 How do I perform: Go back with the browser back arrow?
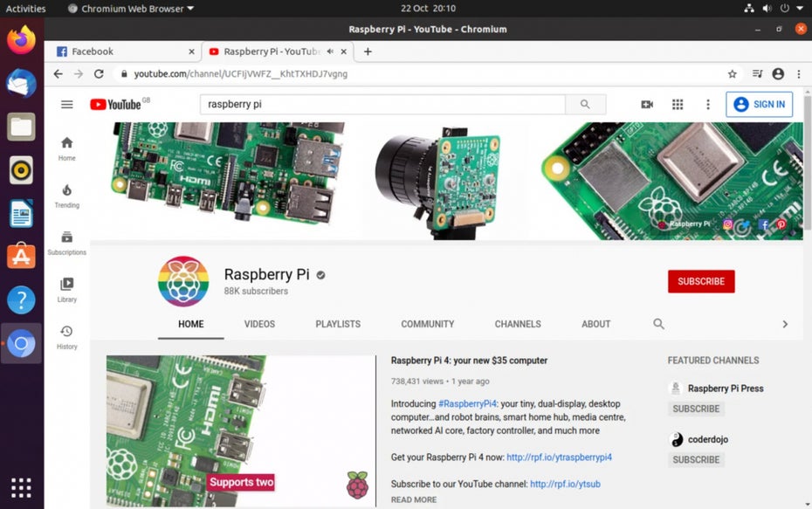click(x=58, y=74)
